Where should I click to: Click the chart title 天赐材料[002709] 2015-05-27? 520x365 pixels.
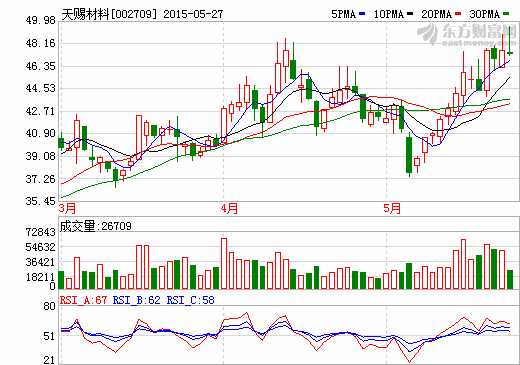point(142,14)
